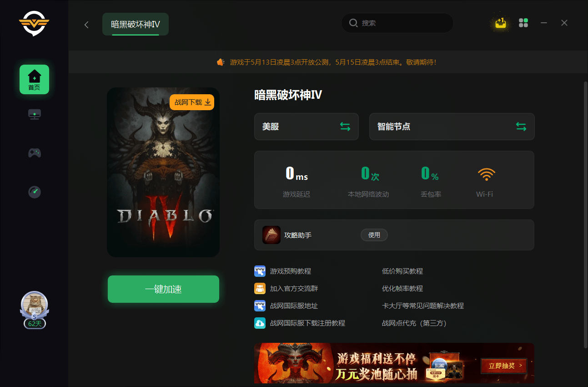Open the gamepad icon in sidebar

(x=35, y=153)
